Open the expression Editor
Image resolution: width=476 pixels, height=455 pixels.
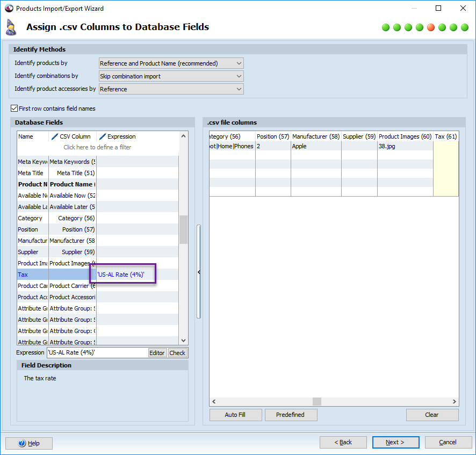[x=157, y=353]
